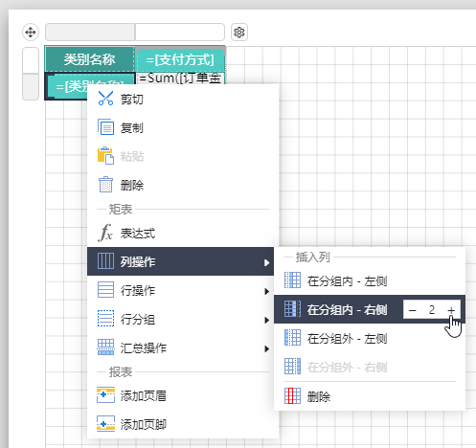
Task: Select the 列操作 menu entry
Action: [180, 261]
